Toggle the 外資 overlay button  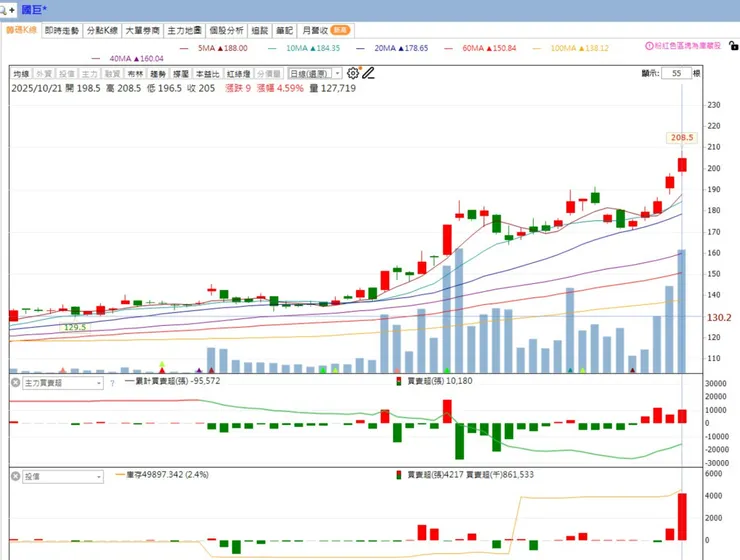[x=44, y=74]
